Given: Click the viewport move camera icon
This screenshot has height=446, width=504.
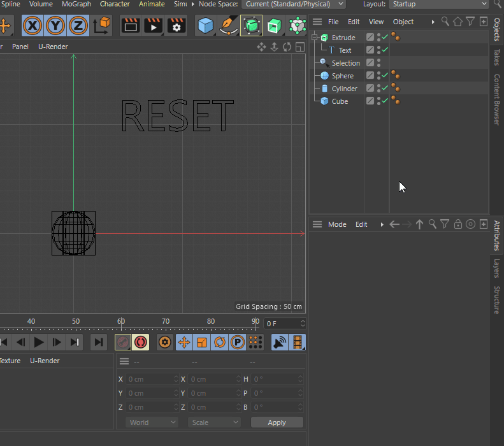Looking at the screenshot, I should click(261, 47).
